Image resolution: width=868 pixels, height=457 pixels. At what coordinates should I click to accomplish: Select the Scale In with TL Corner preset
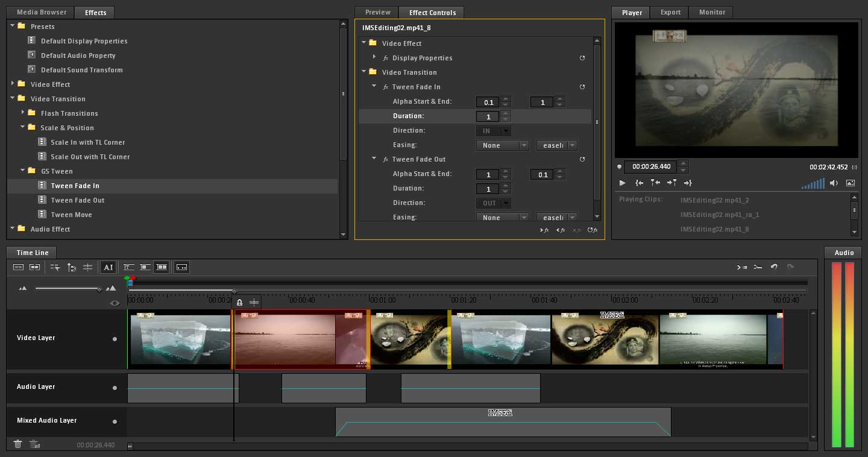click(x=87, y=142)
